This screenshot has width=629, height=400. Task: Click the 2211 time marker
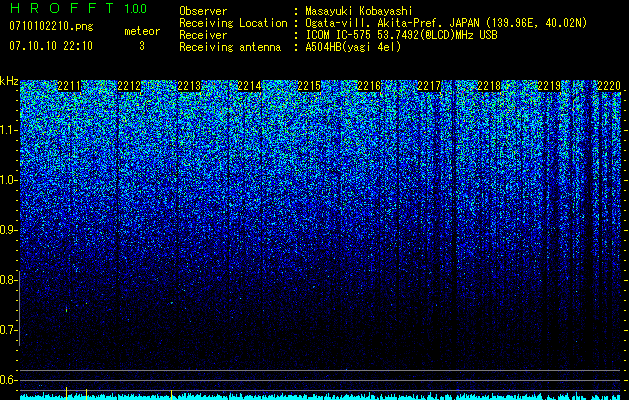click(69, 86)
